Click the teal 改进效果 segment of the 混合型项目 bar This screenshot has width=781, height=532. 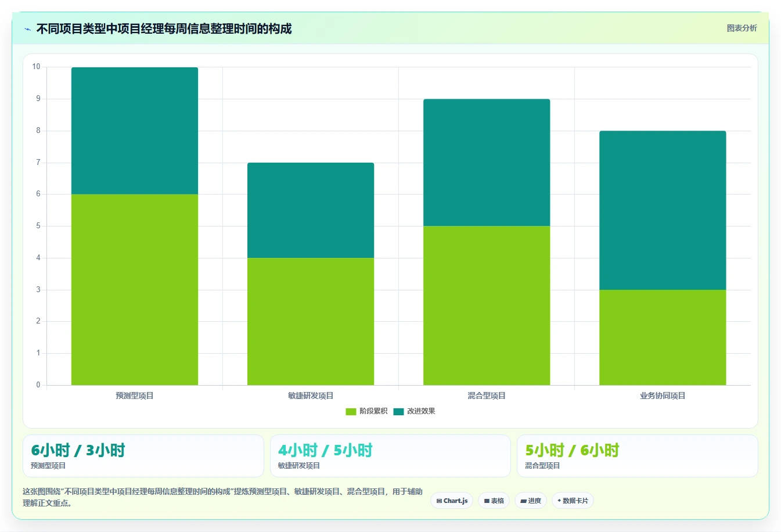[487, 163]
